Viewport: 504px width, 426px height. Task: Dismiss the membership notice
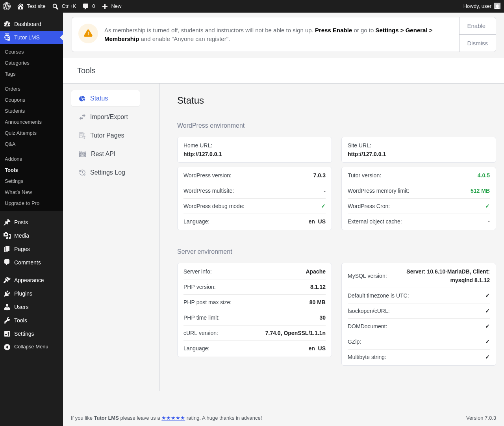[477, 43]
